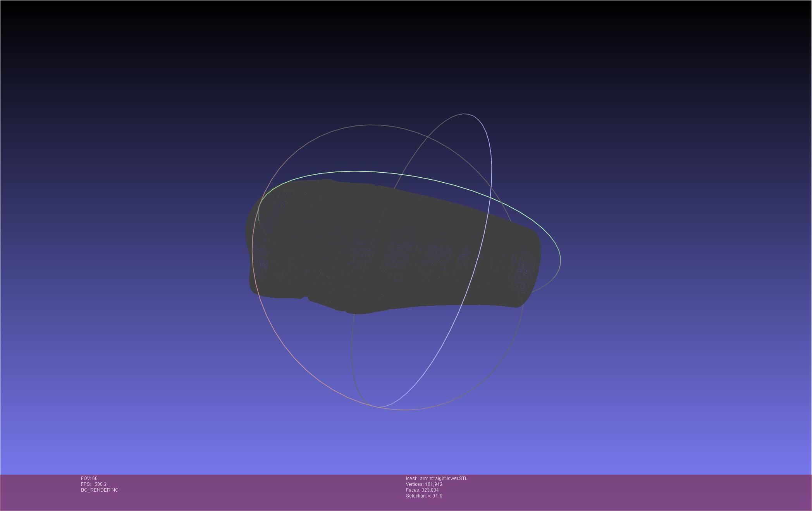Click the empty viewport background right of the trackball

point(678,252)
